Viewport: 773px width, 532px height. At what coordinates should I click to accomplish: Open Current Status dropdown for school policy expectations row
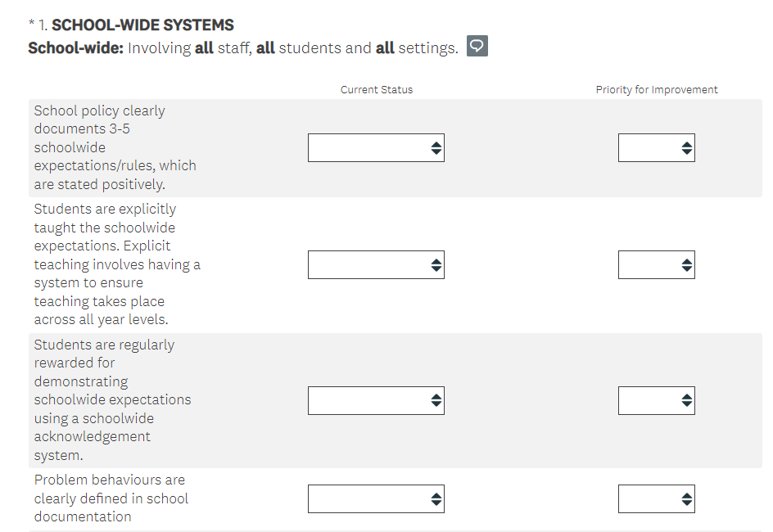click(376, 148)
